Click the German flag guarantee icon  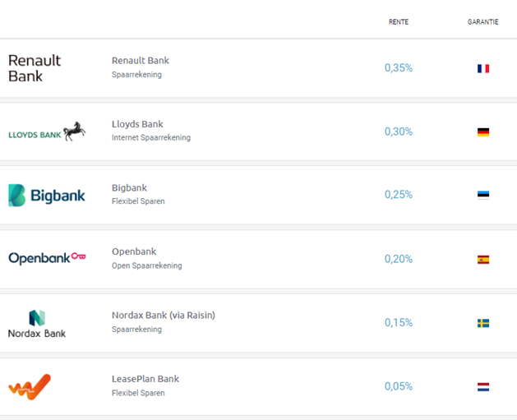483,132
